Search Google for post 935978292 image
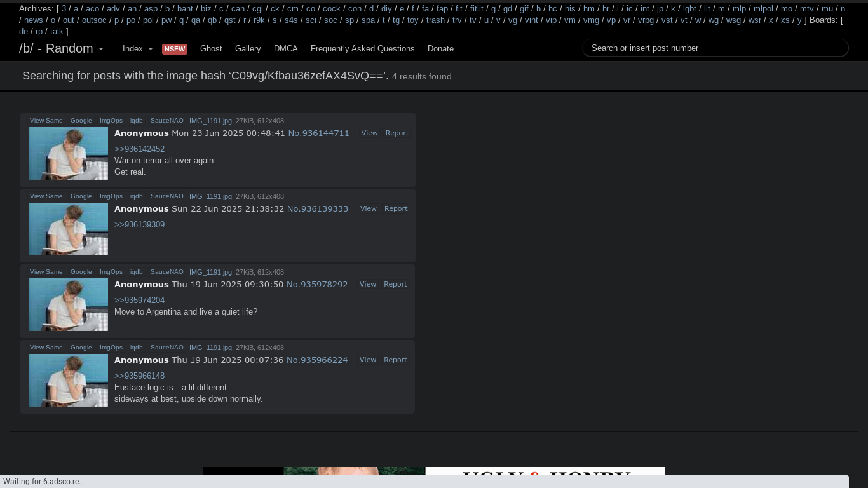 [81, 272]
